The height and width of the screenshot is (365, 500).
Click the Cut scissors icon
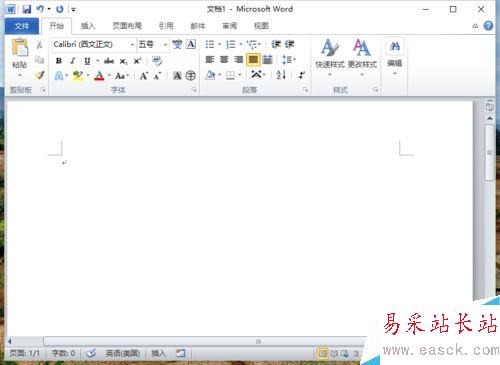(x=39, y=45)
